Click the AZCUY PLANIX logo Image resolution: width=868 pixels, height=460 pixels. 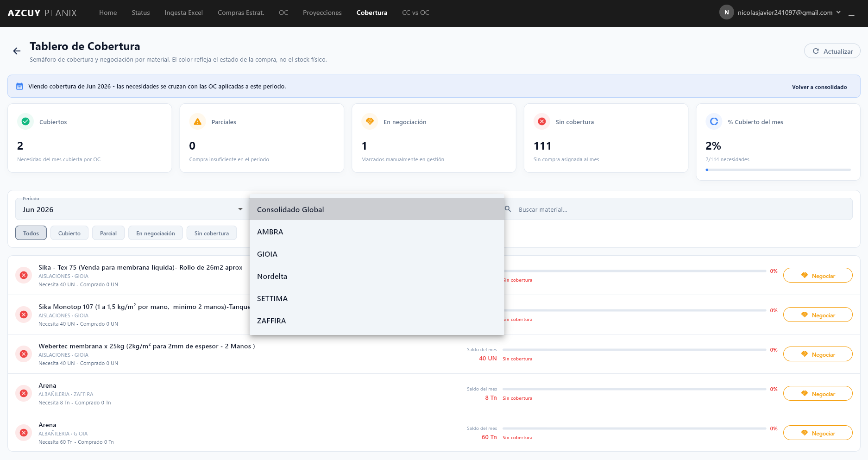tap(42, 13)
